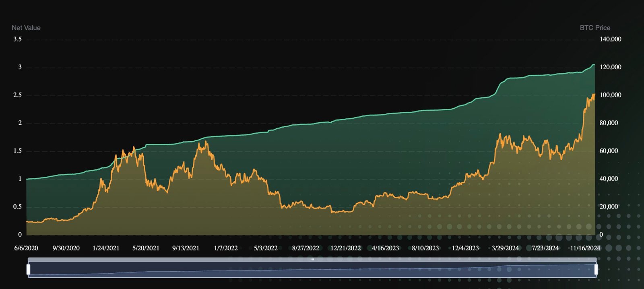Screen dimensions: 644x289
Task: Click the grip icon atop the range slider
Action: [312, 260]
